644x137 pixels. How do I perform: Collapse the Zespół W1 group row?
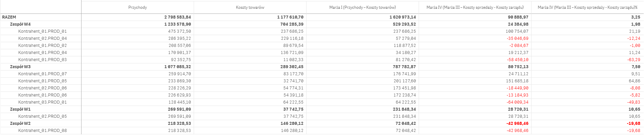tap(20, 109)
